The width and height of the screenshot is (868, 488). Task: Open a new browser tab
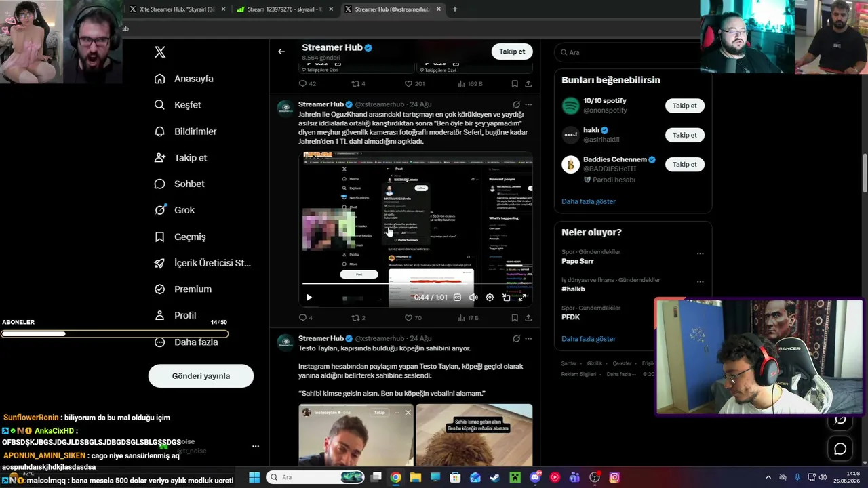[454, 9]
